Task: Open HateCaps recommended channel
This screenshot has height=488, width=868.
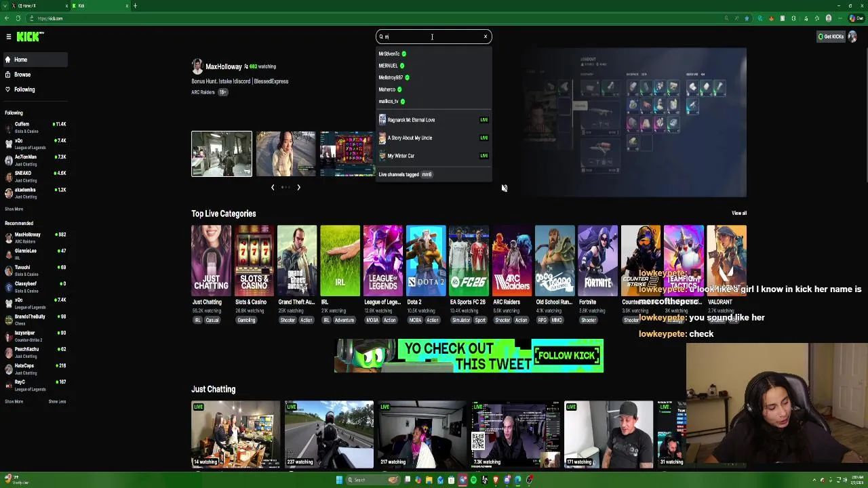Action: tap(35, 369)
